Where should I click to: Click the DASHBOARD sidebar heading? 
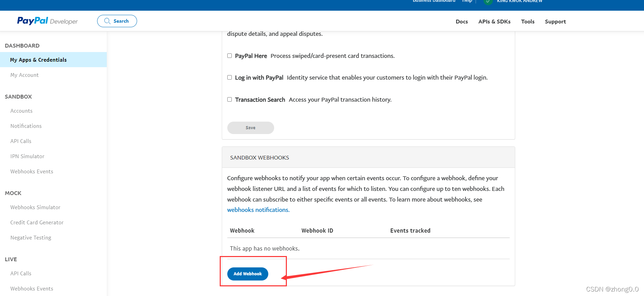pyautogui.click(x=22, y=45)
